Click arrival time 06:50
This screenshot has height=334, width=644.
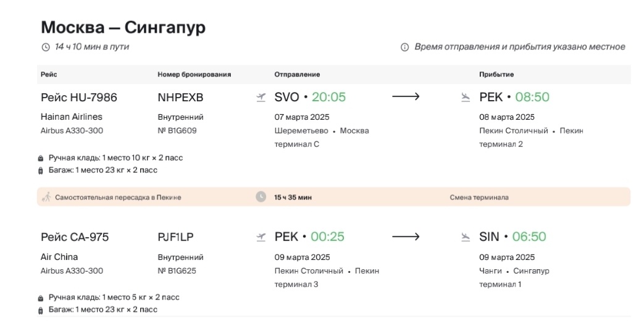point(529,236)
